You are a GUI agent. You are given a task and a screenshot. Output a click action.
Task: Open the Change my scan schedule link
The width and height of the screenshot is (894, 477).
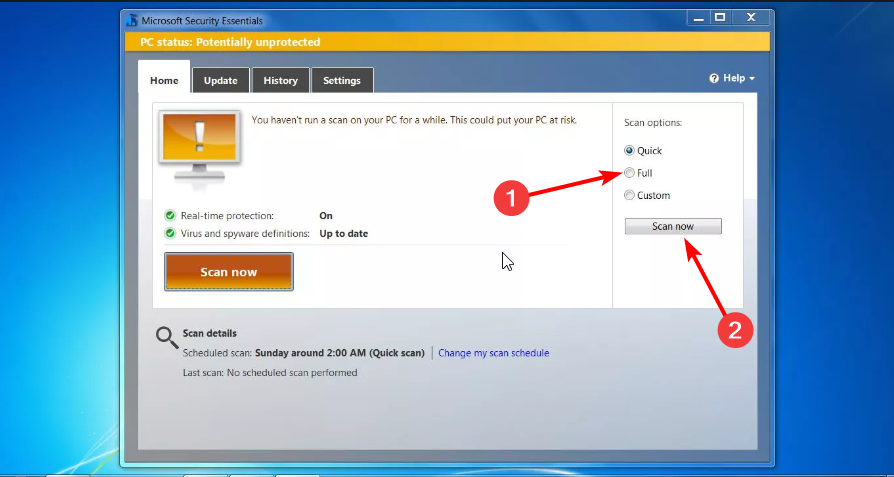click(x=494, y=353)
